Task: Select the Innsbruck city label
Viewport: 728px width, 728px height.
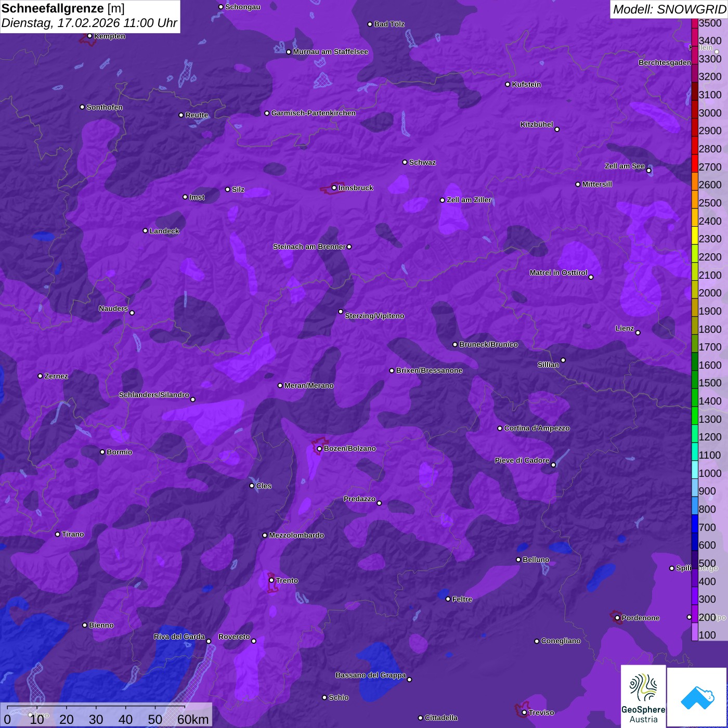Action: [356, 188]
